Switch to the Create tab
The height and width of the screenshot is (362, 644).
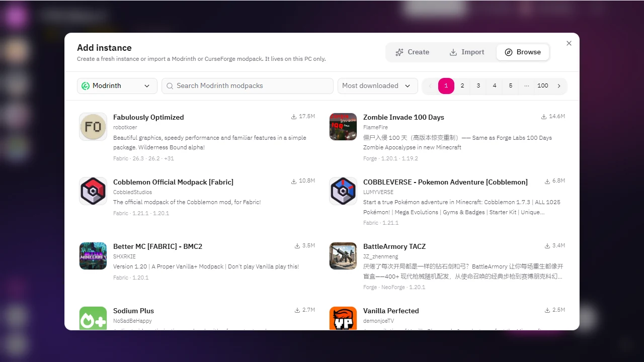pos(413,52)
